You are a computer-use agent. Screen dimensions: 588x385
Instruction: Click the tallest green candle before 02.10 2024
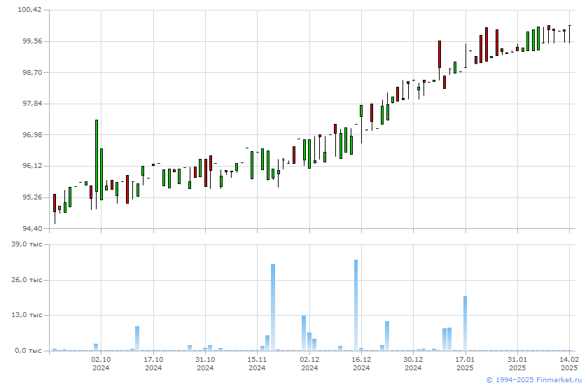(x=97, y=155)
